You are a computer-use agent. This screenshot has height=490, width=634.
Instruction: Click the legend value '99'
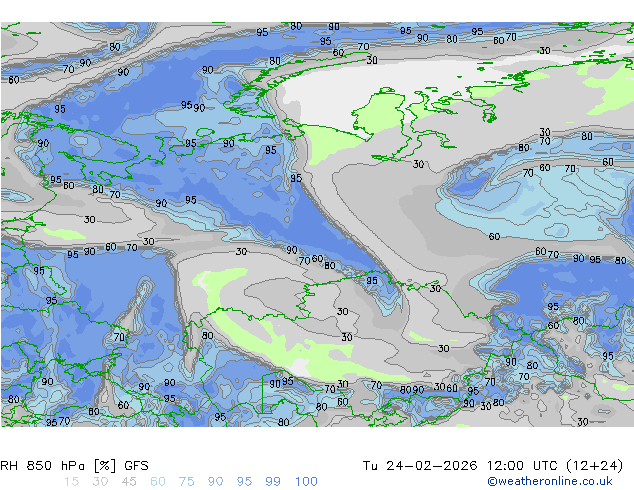coord(273,482)
